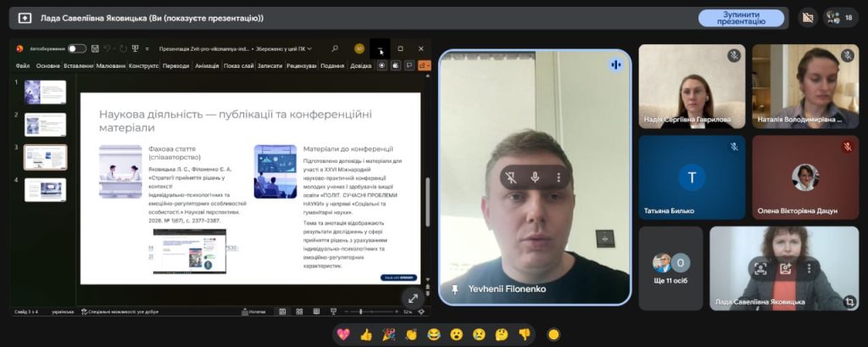The image size is (868, 347).
Task: Send the heart emoji reaction
Action: tap(343, 334)
